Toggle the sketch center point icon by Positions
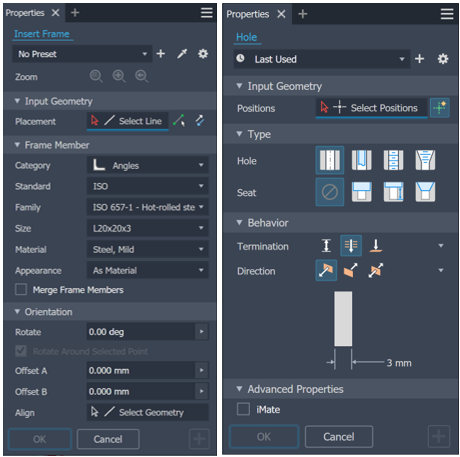 pyautogui.click(x=439, y=108)
